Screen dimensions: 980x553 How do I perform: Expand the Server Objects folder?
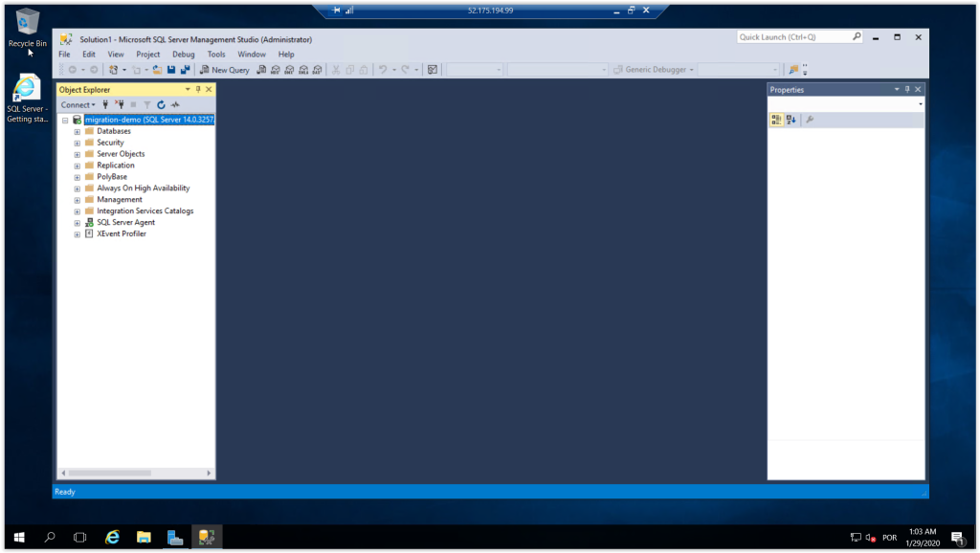click(77, 154)
